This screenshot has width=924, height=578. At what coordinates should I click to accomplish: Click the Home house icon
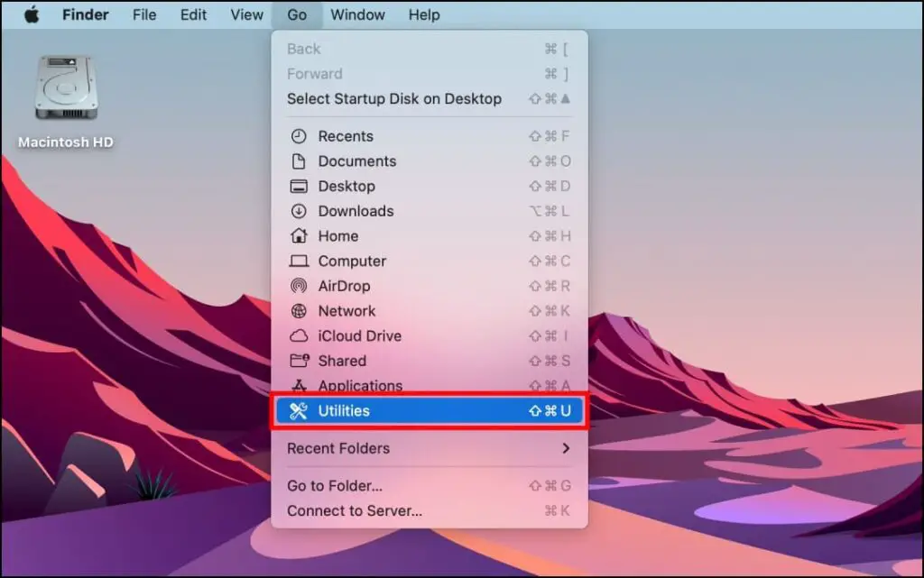[x=299, y=236]
